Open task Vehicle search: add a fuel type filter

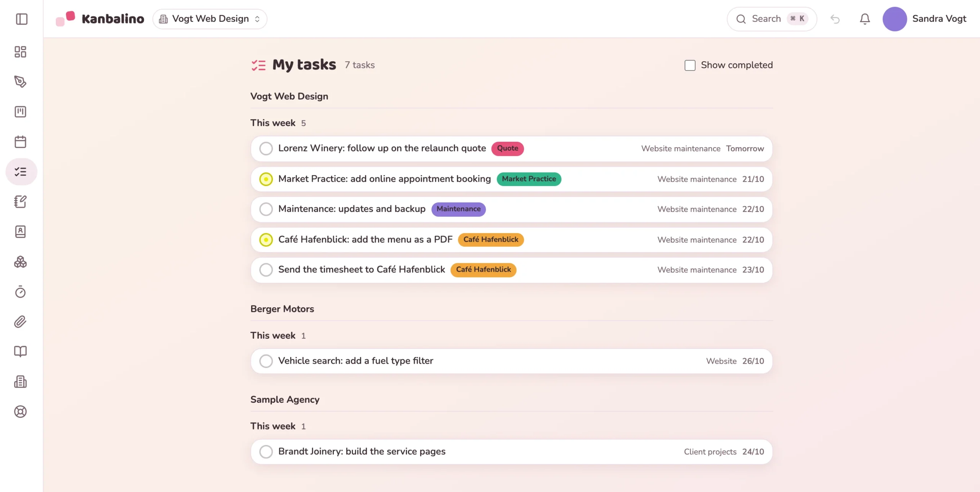click(x=511, y=361)
